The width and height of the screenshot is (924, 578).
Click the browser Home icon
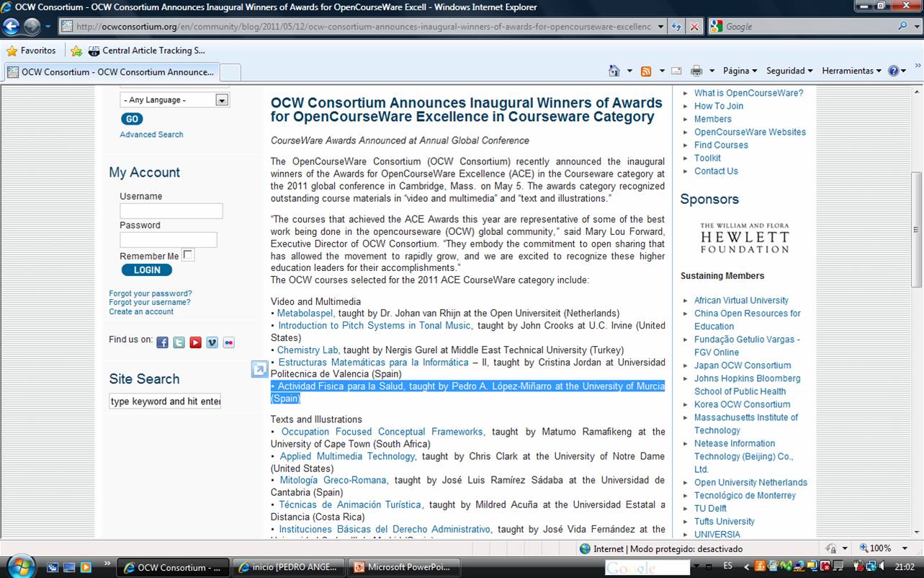614,71
